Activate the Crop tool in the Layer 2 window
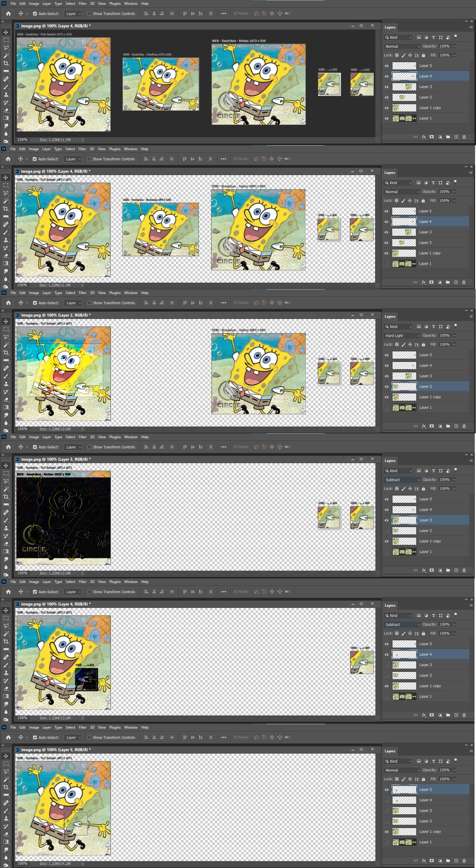Viewport: 476px width, 868px height. pyautogui.click(x=6, y=353)
